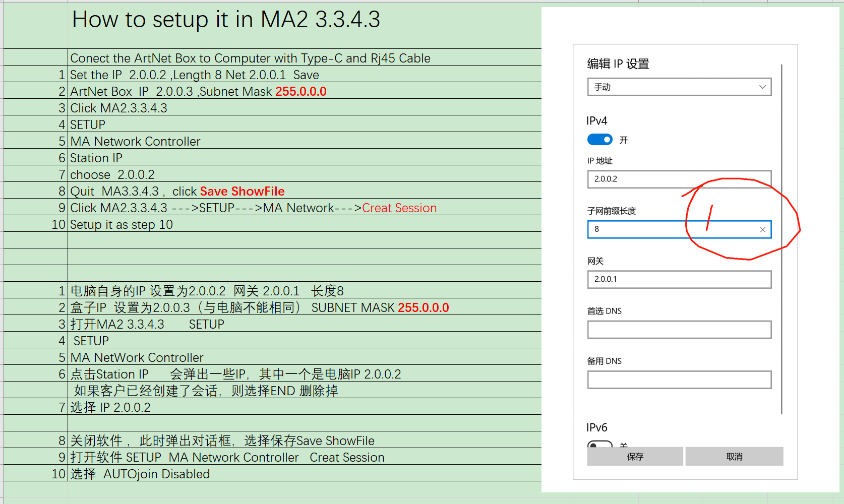The width and height of the screenshot is (844, 504).
Task: Select cell '点击Station IP 会弹出一些IP'
Action: pos(305,373)
